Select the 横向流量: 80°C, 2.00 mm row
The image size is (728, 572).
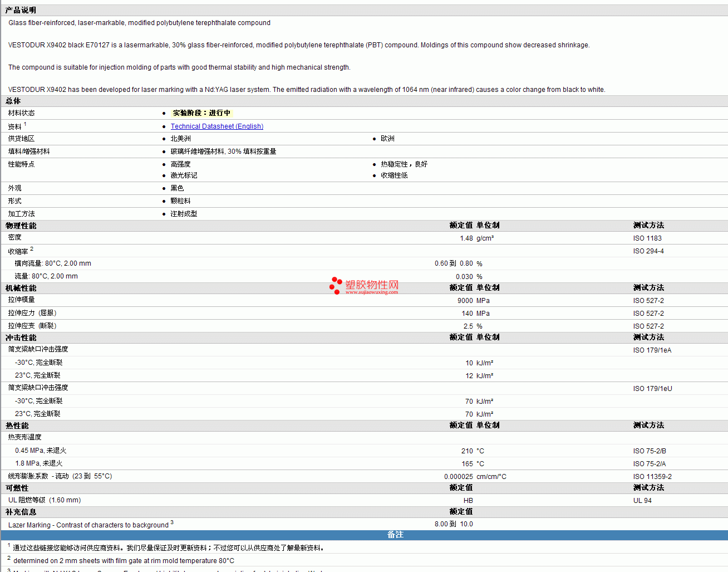click(x=53, y=263)
